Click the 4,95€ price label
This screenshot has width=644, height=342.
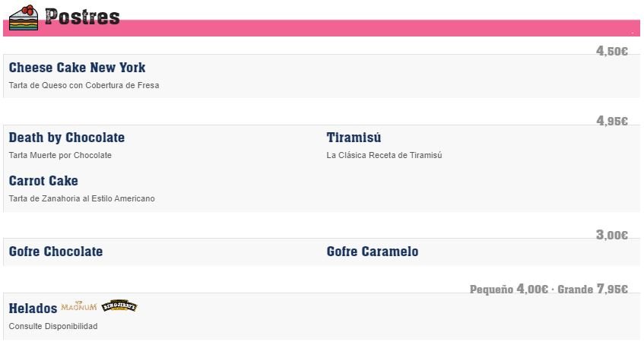[x=612, y=121]
